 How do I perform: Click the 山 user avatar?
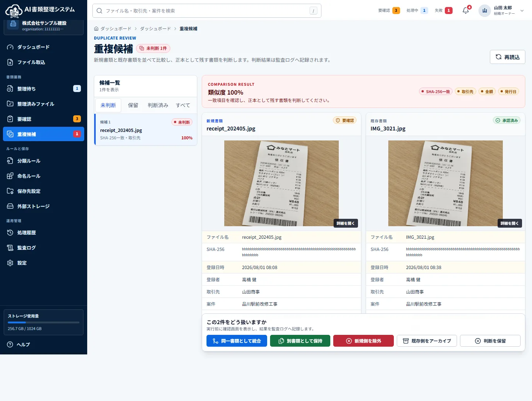(485, 11)
